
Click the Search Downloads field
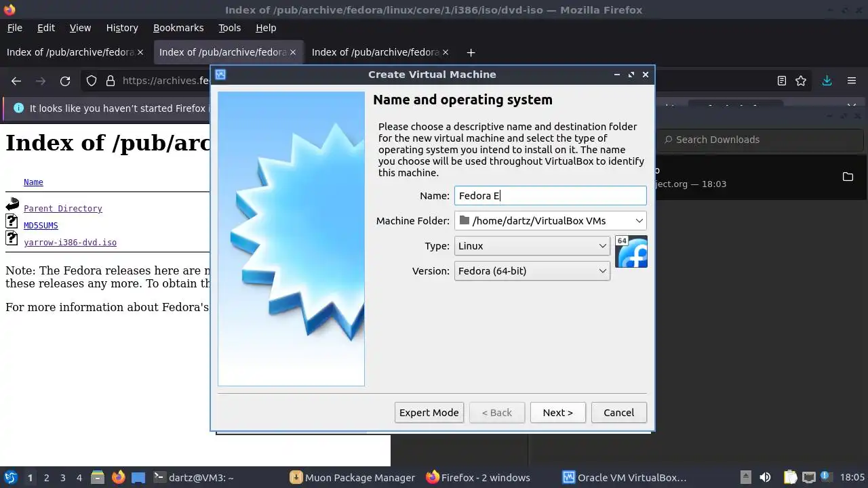tap(759, 140)
